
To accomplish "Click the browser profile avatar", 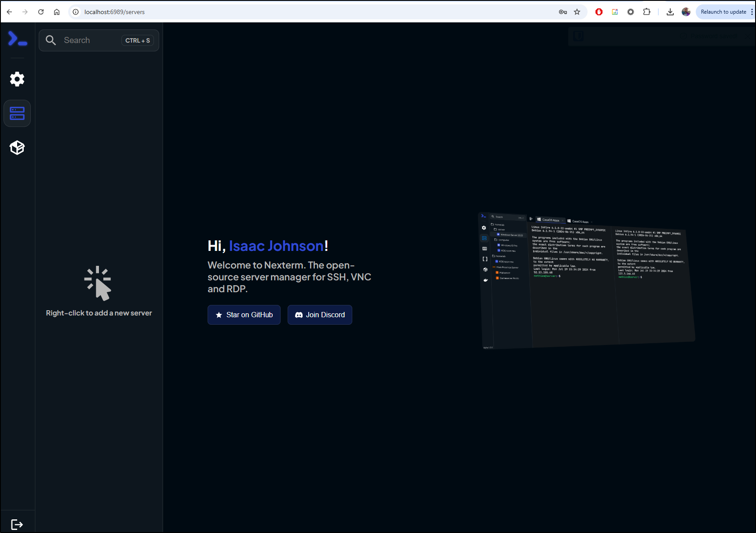I will click(686, 12).
